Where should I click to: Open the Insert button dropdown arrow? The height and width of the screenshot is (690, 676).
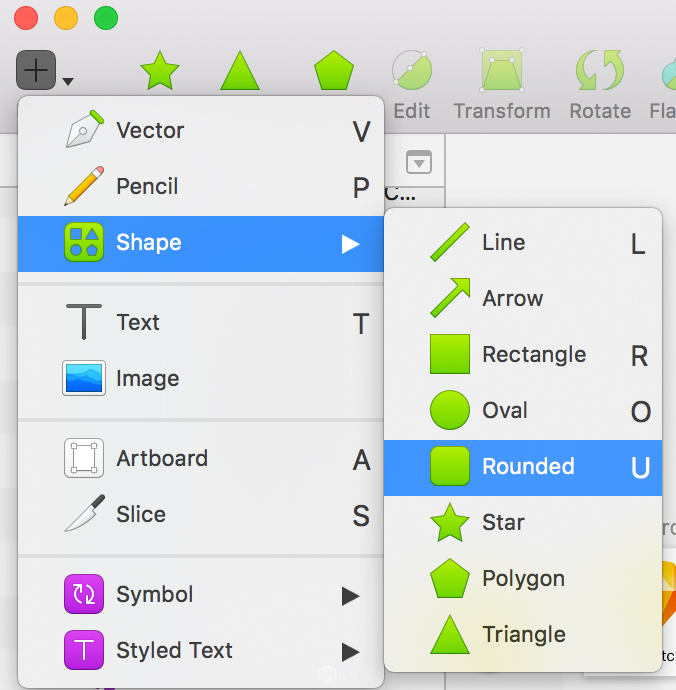tap(68, 81)
